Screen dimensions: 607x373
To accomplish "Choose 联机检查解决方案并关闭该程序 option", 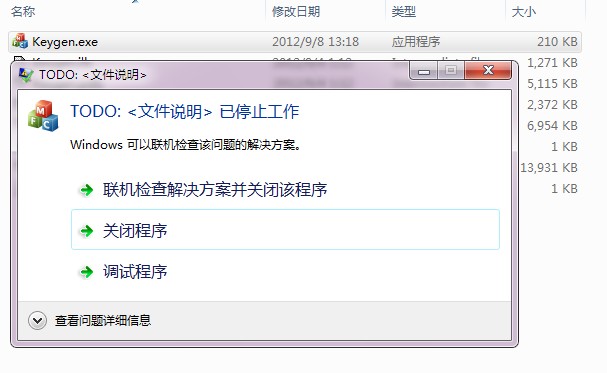I will tap(215, 190).
